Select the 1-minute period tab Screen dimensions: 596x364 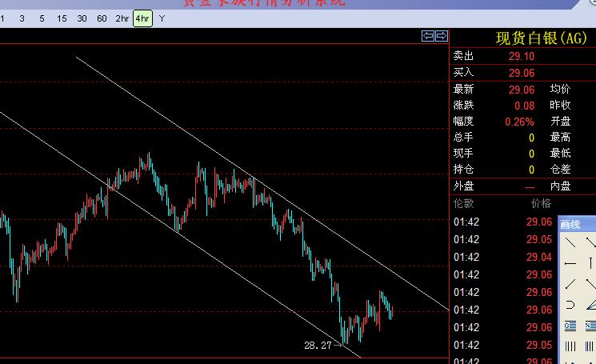[x=2, y=18]
